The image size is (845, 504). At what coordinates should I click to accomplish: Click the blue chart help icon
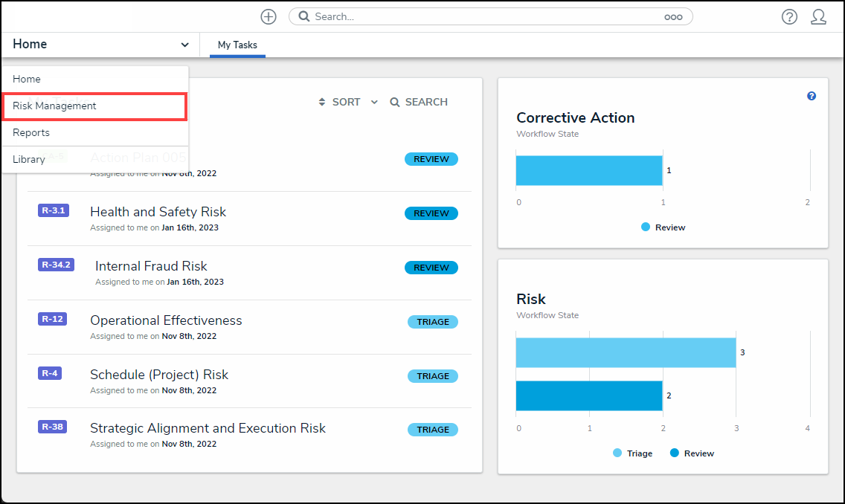(x=812, y=96)
